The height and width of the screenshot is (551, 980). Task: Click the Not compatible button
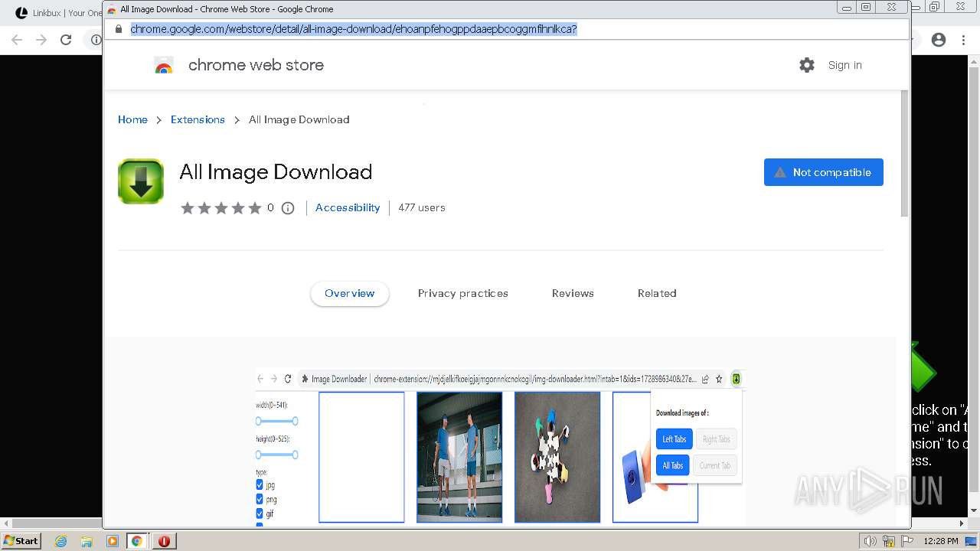click(x=824, y=172)
